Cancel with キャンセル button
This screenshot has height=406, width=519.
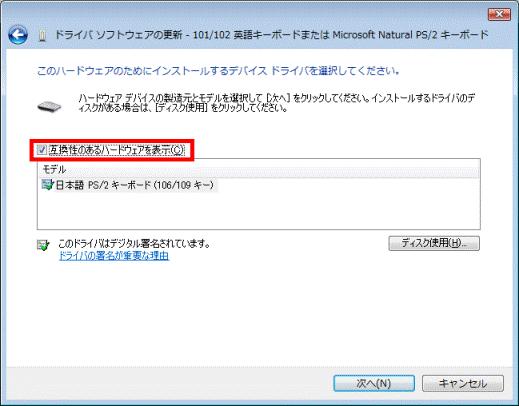click(x=463, y=383)
